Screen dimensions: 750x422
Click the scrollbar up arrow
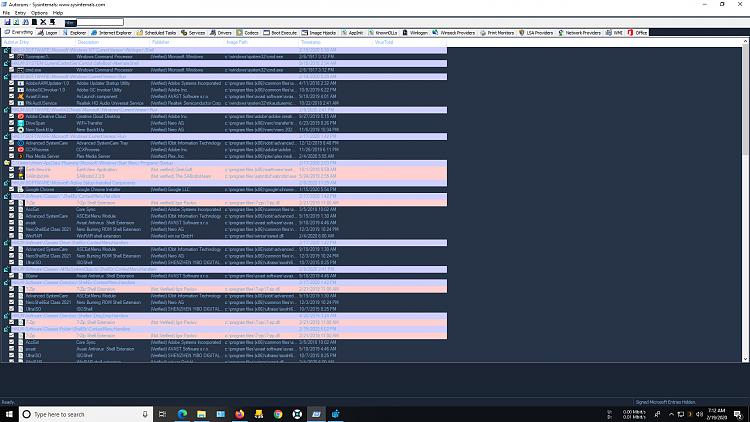745,42
